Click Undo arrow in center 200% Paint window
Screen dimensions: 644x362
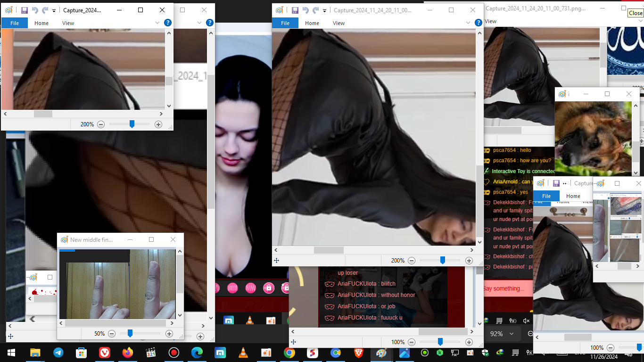point(305,10)
